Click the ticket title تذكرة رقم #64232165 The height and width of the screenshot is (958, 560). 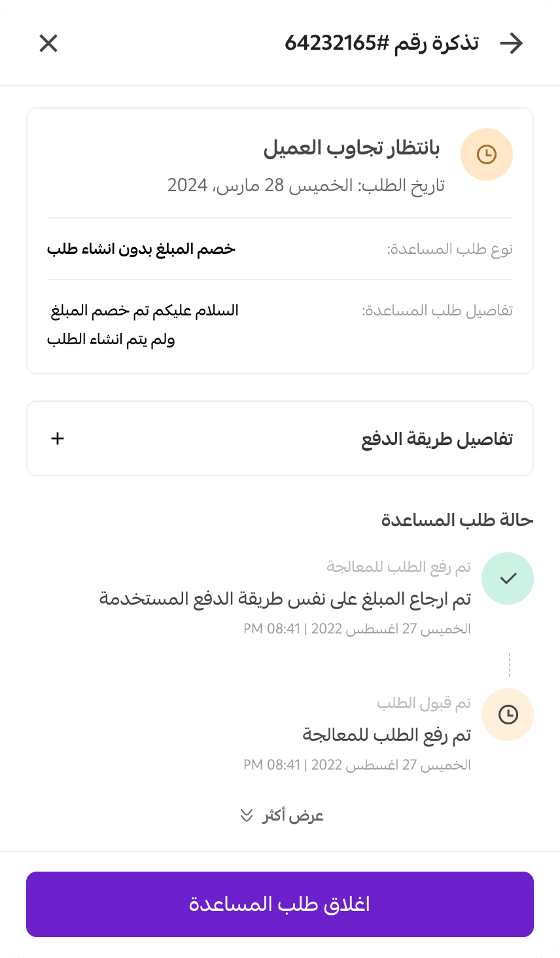(x=381, y=43)
